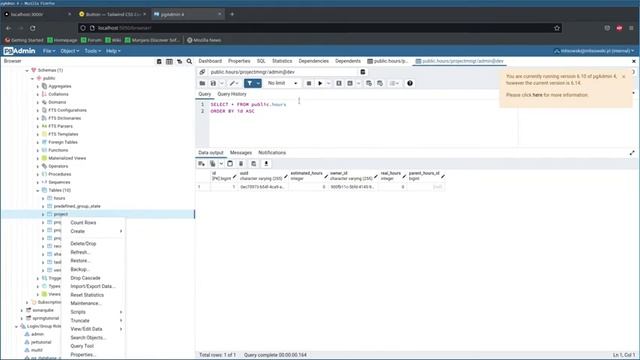The height and width of the screenshot is (360, 640).
Task: Click the blue filter funnel icon
Action: [249, 83]
